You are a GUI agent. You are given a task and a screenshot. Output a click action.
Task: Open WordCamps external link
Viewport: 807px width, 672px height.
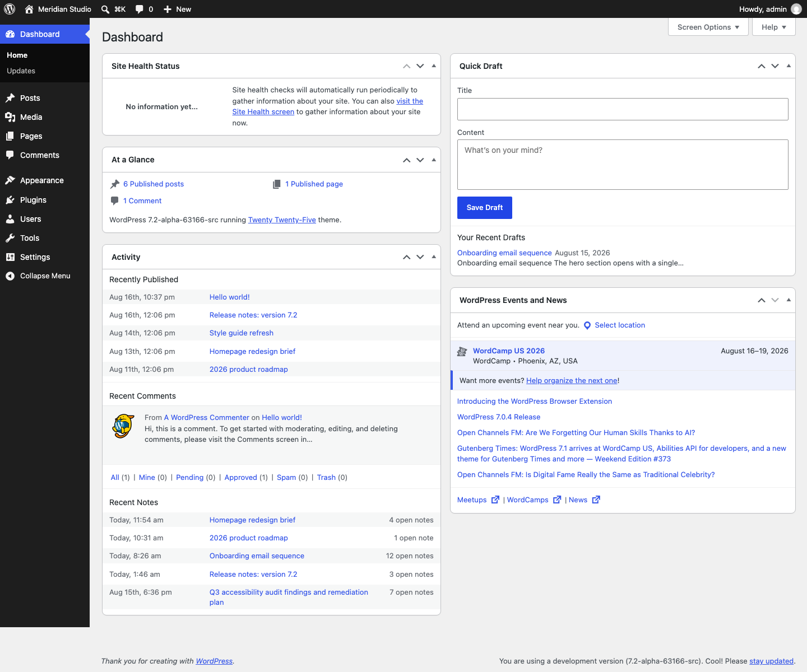tap(534, 500)
